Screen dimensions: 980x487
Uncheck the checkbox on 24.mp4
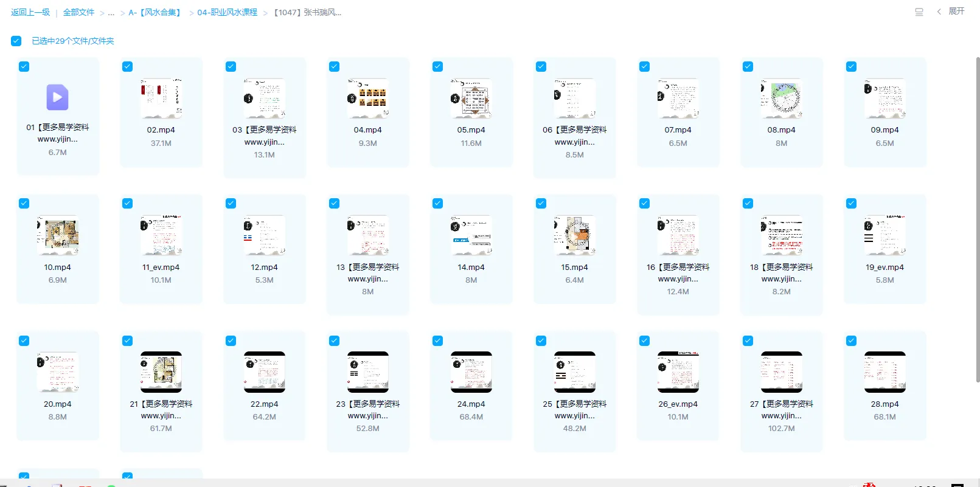point(438,340)
